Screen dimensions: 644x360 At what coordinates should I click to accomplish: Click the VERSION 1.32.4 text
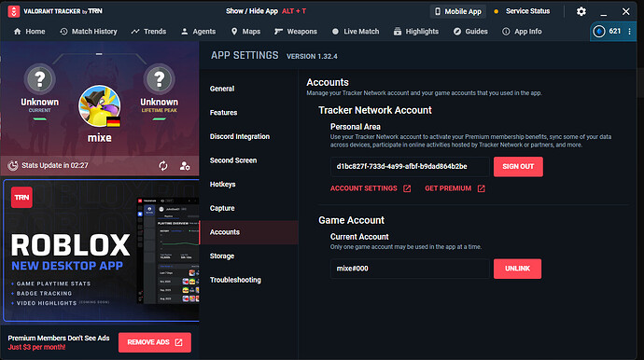point(312,56)
